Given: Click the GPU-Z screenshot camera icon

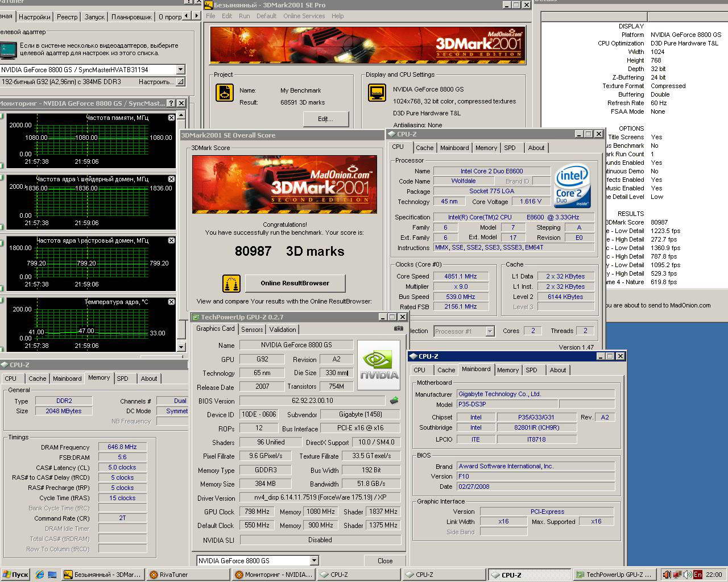Looking at the screenshot, I should (398, 329).
